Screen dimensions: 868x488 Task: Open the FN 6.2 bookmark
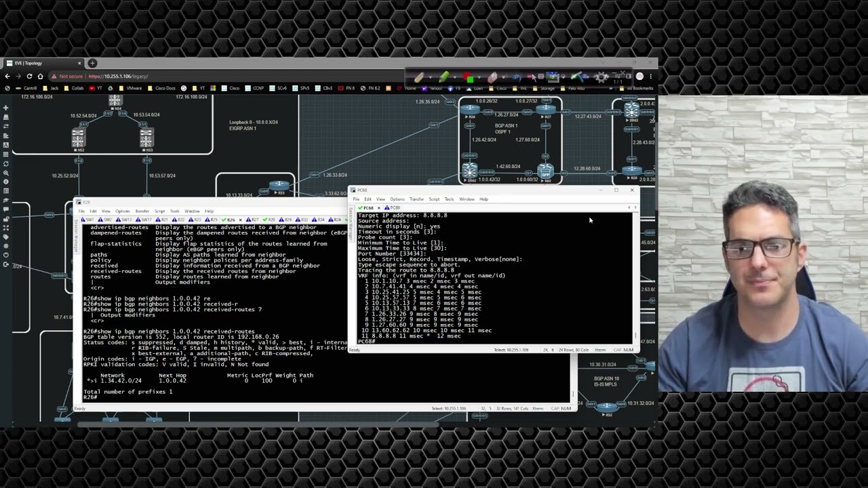(370, 88)
